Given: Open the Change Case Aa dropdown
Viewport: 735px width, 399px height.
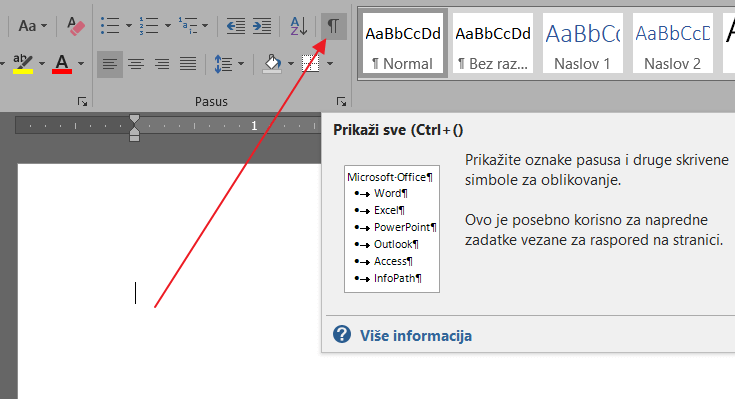Looking at the screenshot, I should click(x=32, y=26).
